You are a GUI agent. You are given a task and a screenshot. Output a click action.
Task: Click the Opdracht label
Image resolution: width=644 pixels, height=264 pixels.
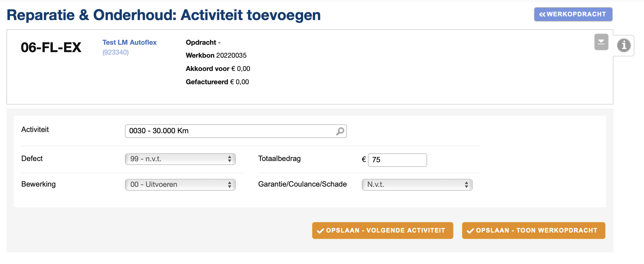201,43
